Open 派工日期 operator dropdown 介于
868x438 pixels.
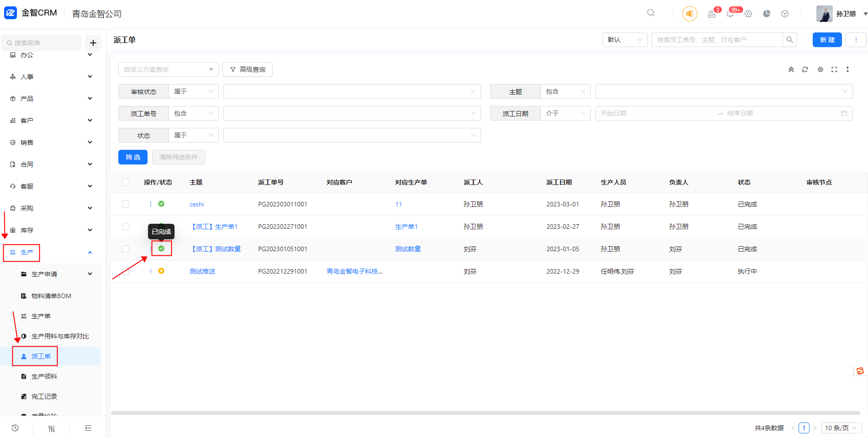tap(566, 113)
